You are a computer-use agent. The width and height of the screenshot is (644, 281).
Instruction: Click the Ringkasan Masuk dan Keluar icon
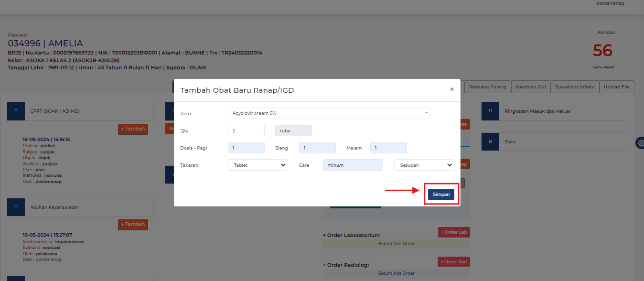tap(490, 111)
